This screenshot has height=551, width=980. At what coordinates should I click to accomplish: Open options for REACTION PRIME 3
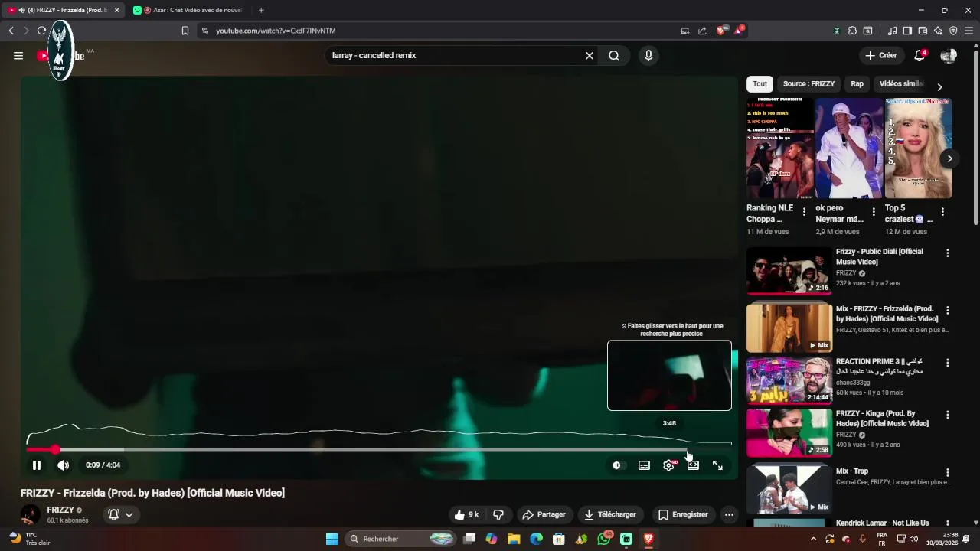pos(947,363)
